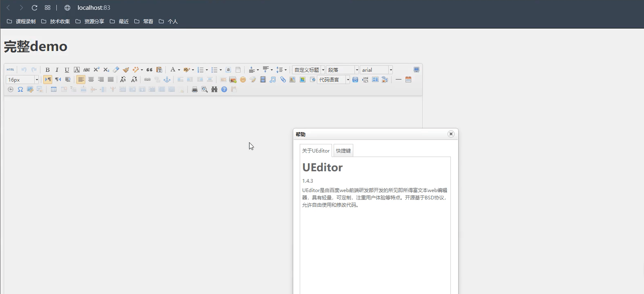Close the 帮助 dialog
Viewport: 644px width, 294px height.
pos(451,134)
